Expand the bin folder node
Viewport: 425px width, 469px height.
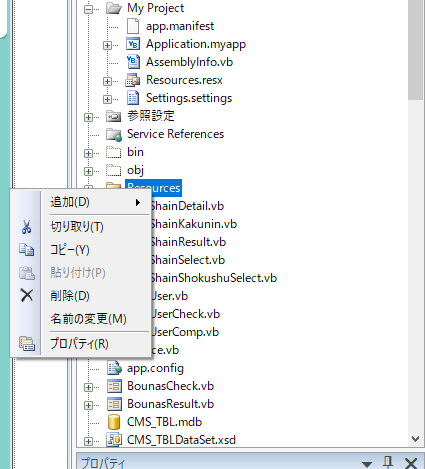tap(88, 153)
